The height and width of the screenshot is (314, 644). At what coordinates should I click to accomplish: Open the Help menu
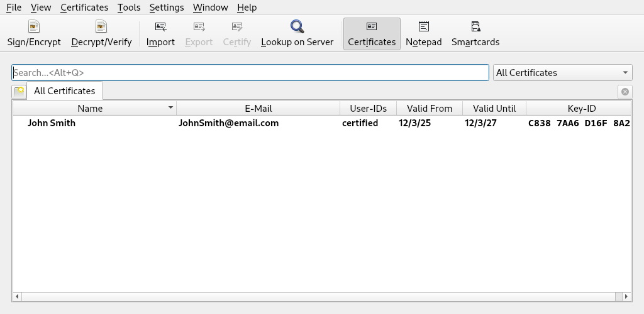coord(247,8)
